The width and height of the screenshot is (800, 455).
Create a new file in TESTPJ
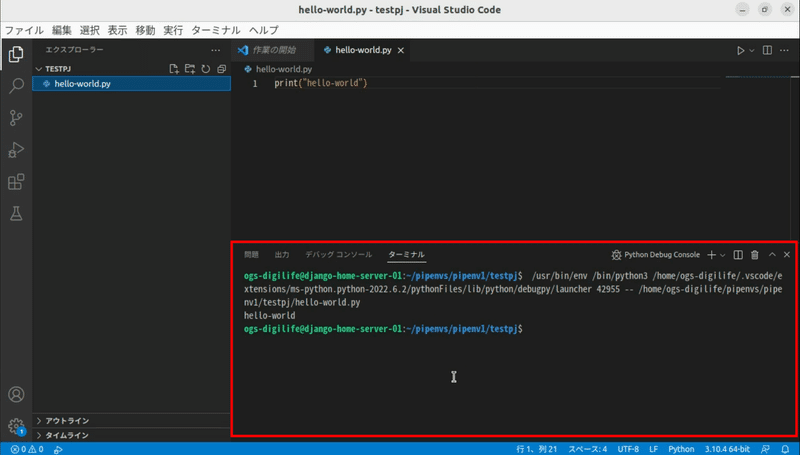point(174,69)
